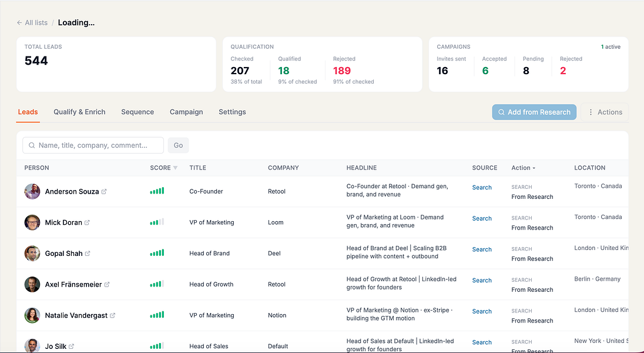
Task: Click Anderson Souza's score bar indicator
Action: coord(157,191)
